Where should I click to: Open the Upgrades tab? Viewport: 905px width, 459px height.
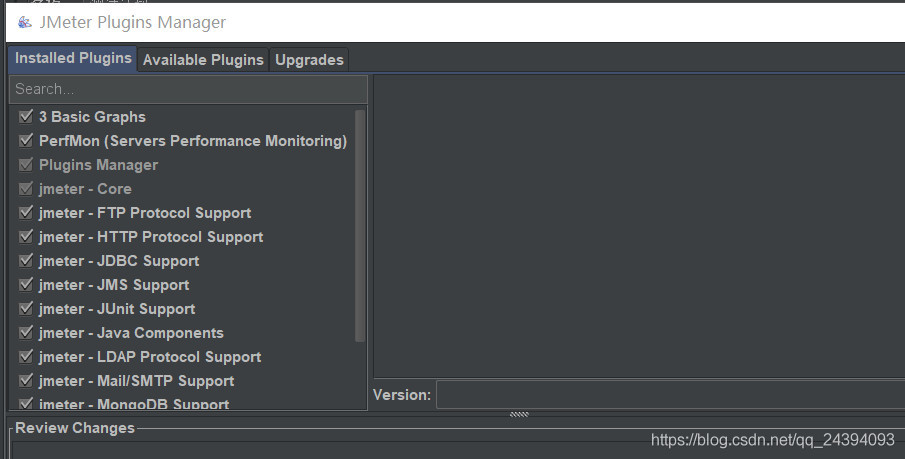309,60
